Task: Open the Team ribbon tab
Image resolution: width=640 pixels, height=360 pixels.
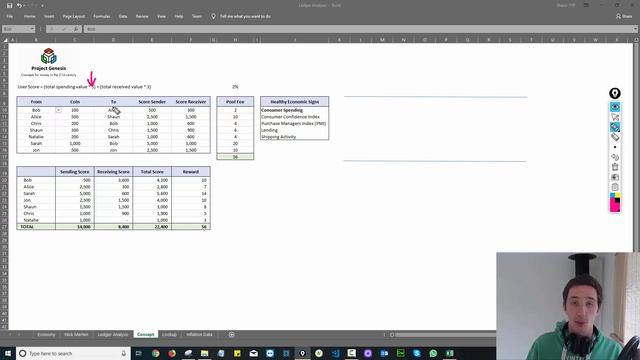Action: (x=197, y=16)
